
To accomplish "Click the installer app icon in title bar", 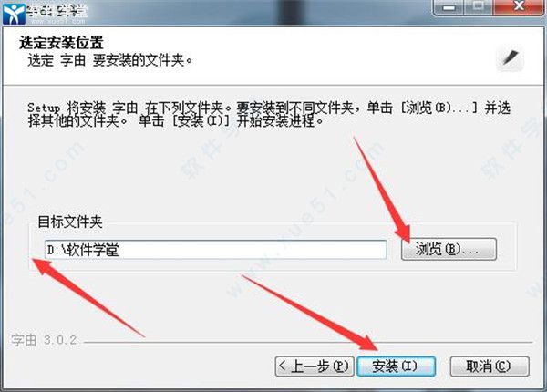I will tap(14, 14).
